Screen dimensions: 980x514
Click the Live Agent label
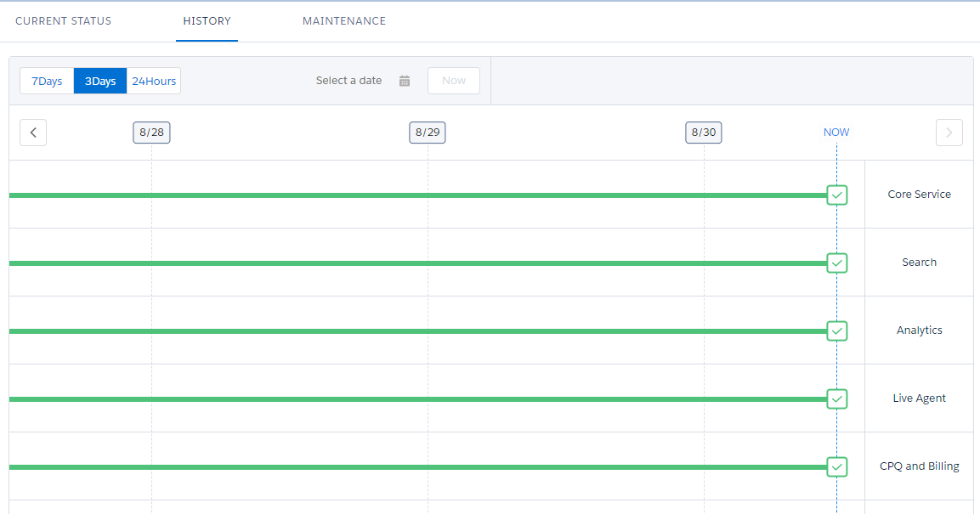pos(920,398)
